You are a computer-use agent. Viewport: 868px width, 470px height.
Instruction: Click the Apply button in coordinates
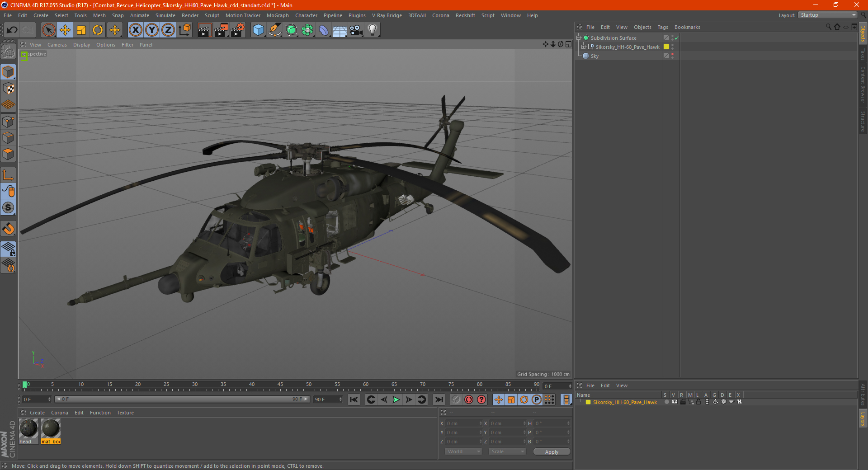(552, 452)
